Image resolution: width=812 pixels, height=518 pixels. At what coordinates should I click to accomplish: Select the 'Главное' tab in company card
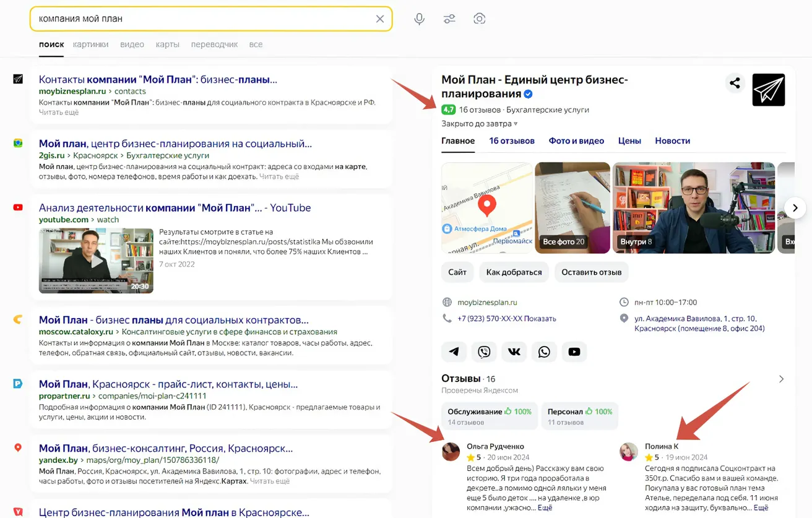(x=458, y=140)
